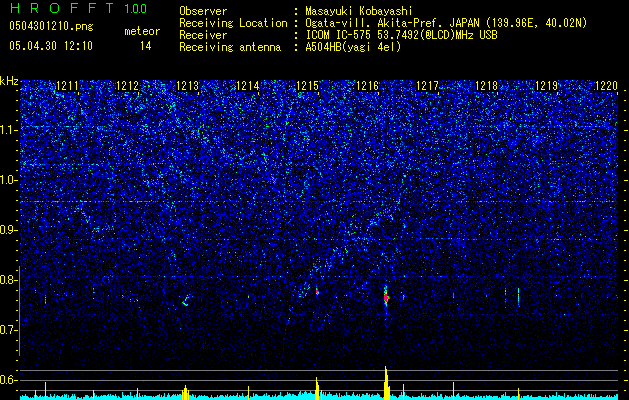Click the 1218 time marker

(486, 86)
